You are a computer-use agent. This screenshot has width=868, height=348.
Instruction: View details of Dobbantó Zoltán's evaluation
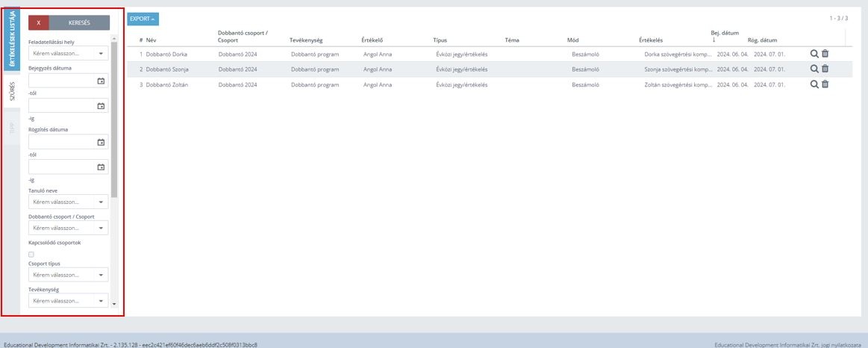pyautogui.click(x=814, y=84)
